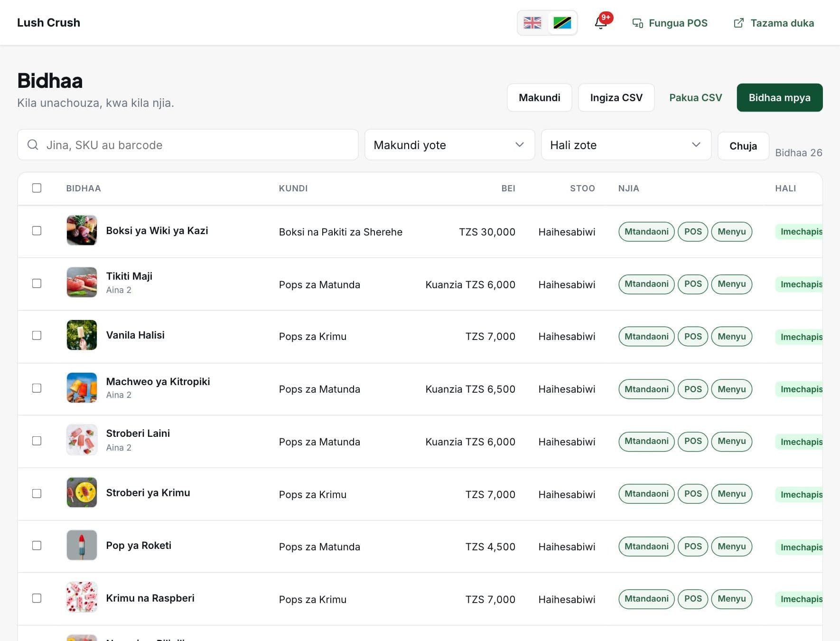Select the Tikiti Maji row checkbox
The image size is (840, 641).
(37, 283)
